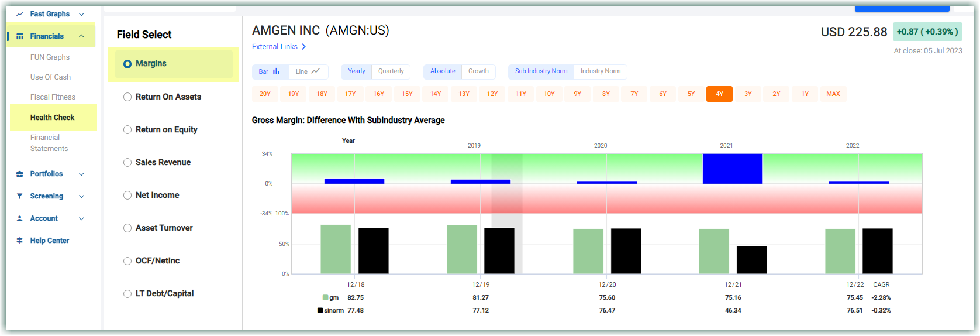Image resolution: width=980 pixels, height=336 pixels.
Task: Switch to the Growth values tab
Action: pos(478,71)
